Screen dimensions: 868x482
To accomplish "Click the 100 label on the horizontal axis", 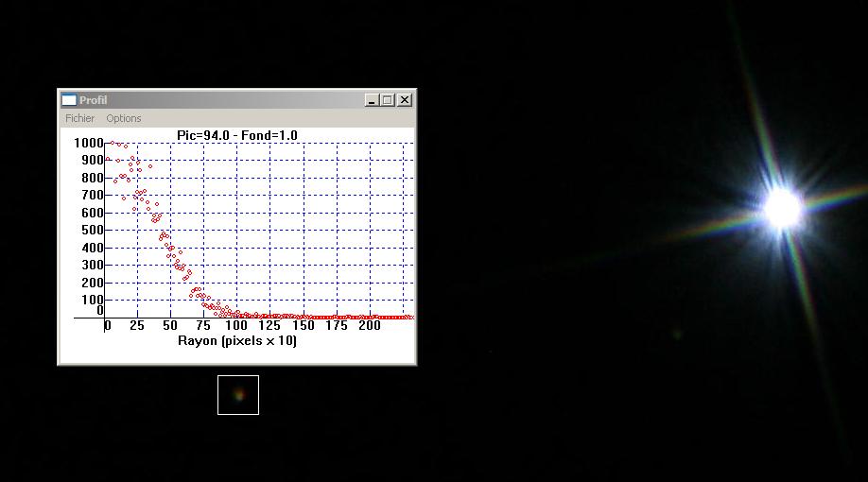I will (236, 325).
